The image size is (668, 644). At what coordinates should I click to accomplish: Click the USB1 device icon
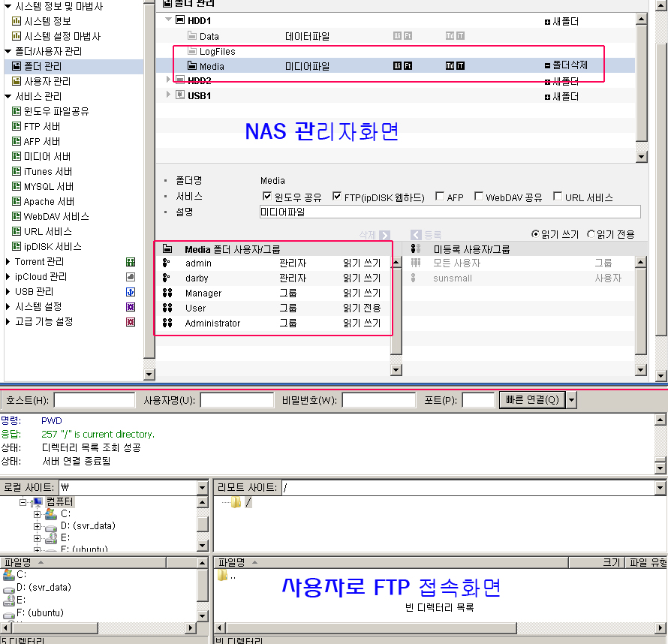pyautogui.click(x=180, y=95)
